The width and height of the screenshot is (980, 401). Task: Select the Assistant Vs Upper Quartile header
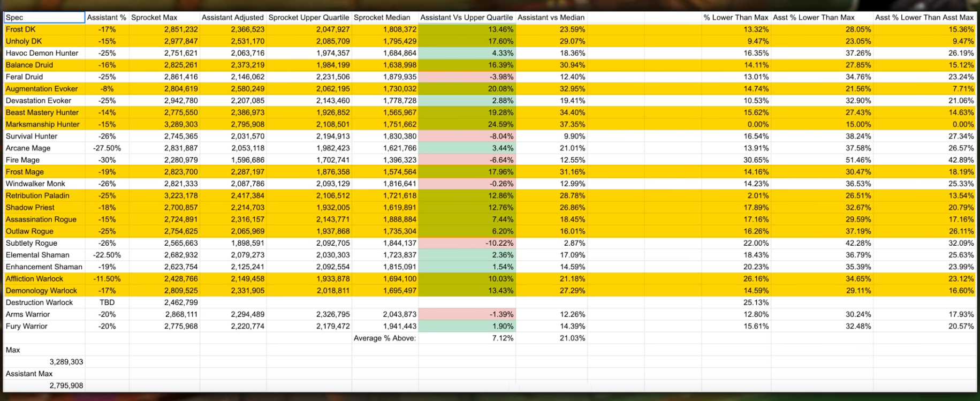coord(467,17)
